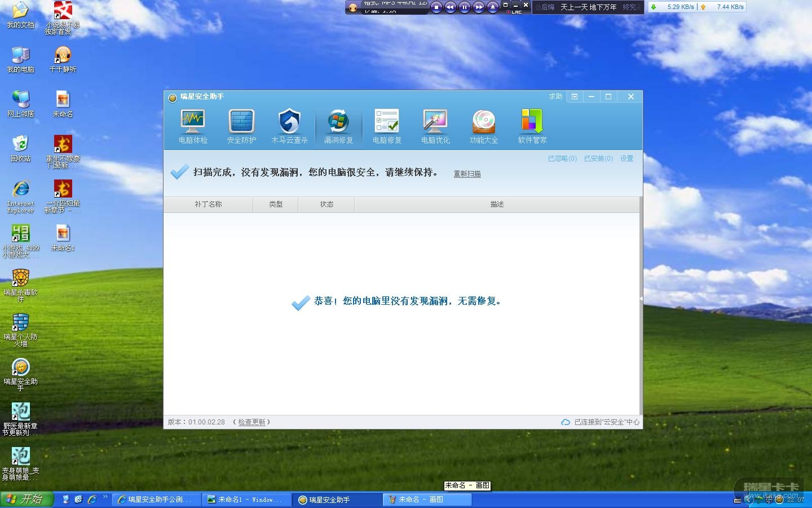Click the 重新扫描 rescan link
Image resolution: width=812 pixels, height=508 pixels.
[x=467, y=174]
